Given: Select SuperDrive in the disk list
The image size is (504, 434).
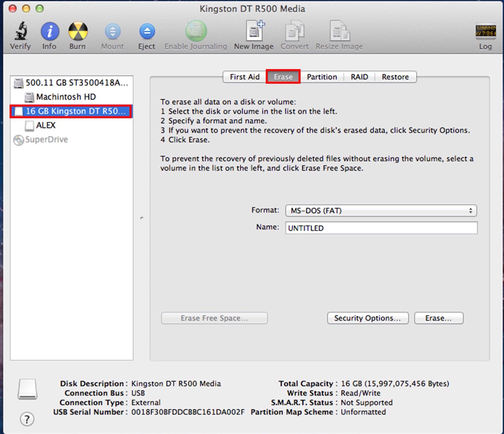Looking at the screenshot, I should tap(72, 140).
